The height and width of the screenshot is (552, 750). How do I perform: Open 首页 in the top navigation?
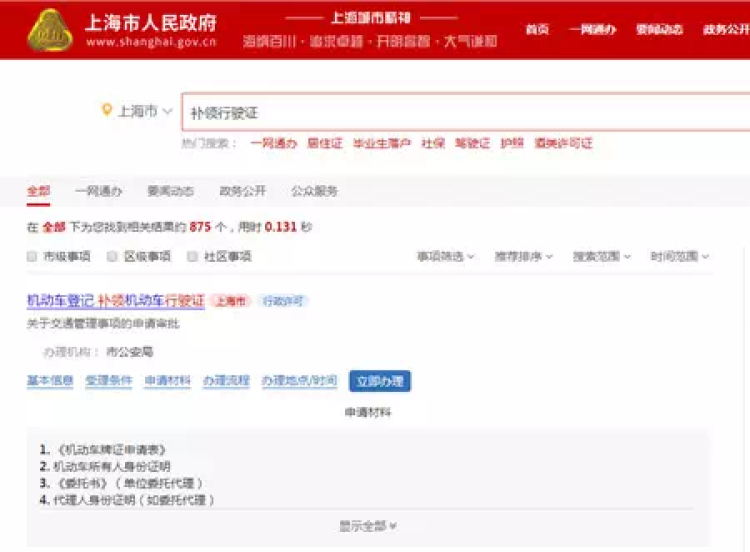coord(537,30)
